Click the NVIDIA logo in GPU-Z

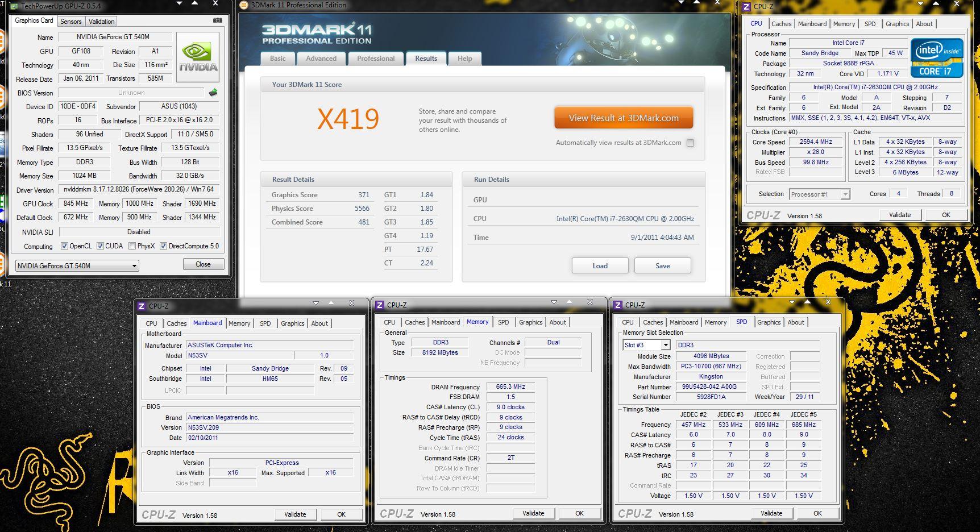(198, 57)
